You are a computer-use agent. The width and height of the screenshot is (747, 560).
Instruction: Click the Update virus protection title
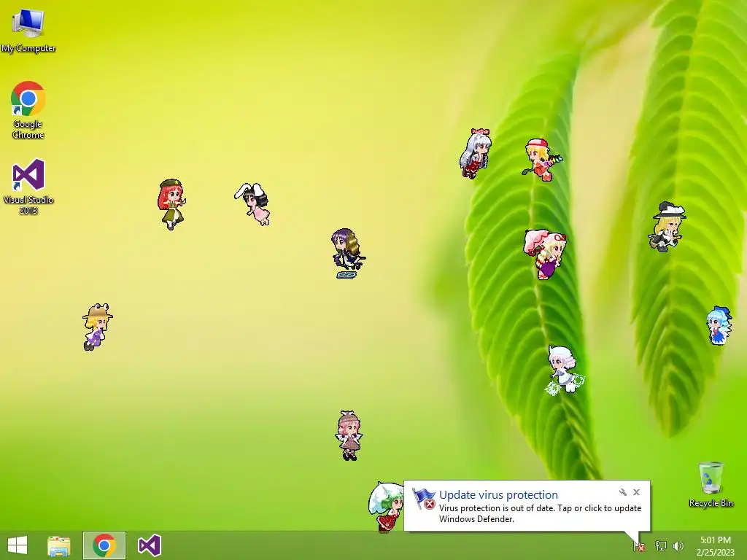click(x=498, y=495)
